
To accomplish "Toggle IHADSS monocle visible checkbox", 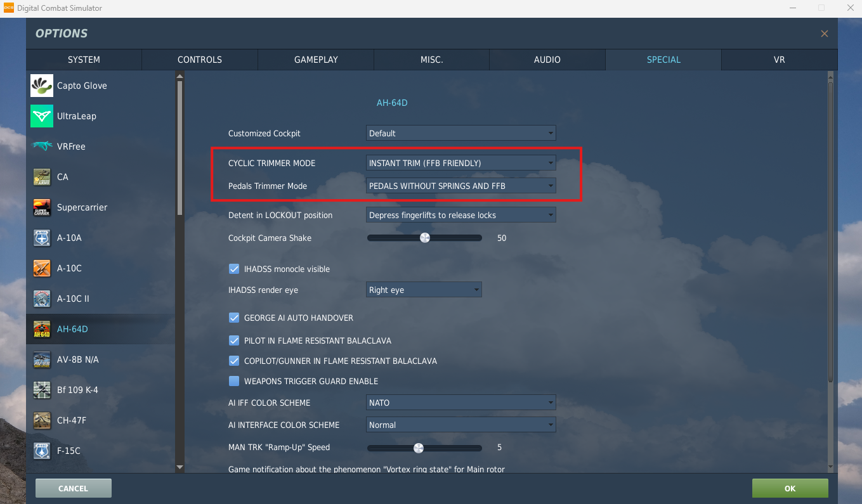I will coord(234,269).
